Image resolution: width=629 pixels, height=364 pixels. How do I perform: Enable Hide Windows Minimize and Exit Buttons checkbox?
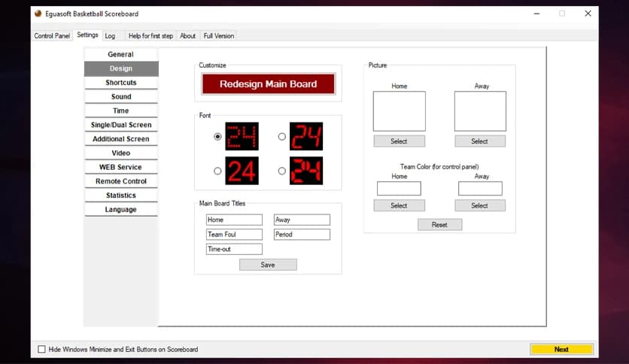(x=41, y=350)
